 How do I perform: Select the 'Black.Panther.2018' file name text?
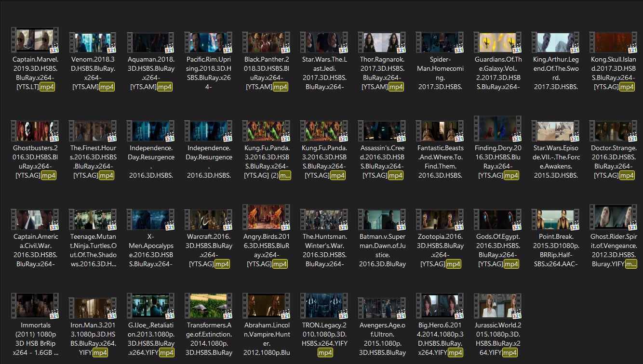tap(266, 73)
